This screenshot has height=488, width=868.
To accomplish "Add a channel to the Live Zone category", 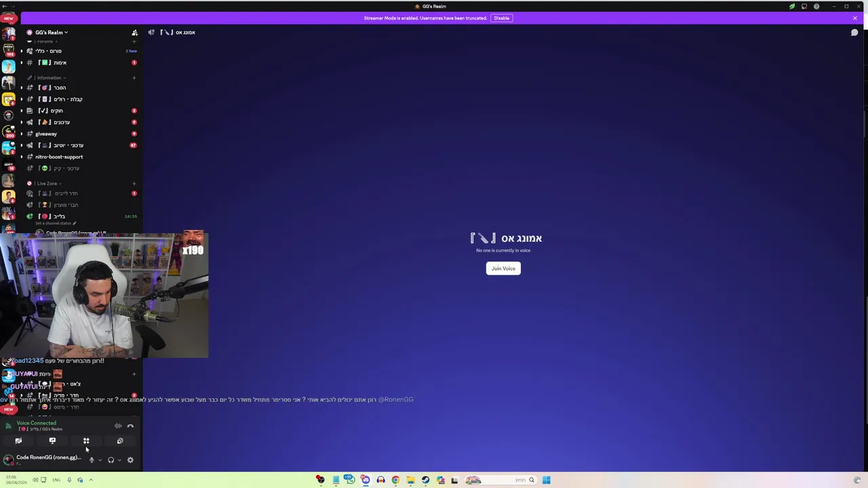I will [134, 184].
